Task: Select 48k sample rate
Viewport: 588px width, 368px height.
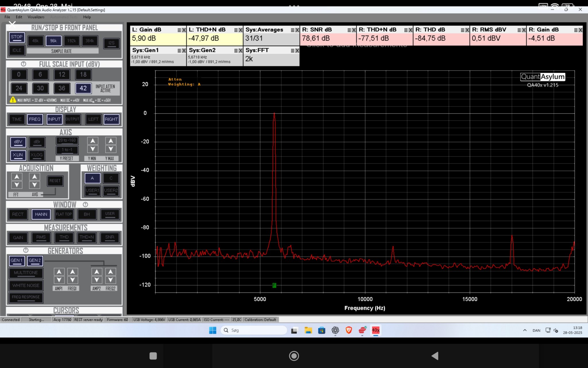Action: [x=35, y=41]
